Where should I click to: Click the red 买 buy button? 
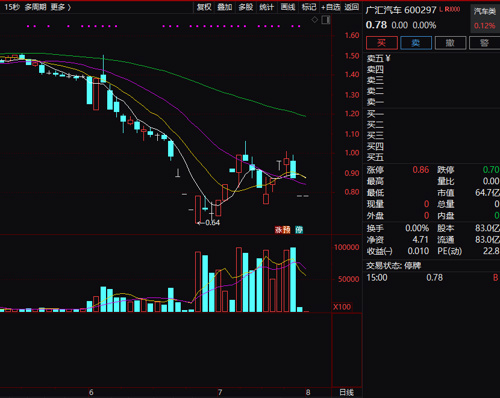click(382, 43)
